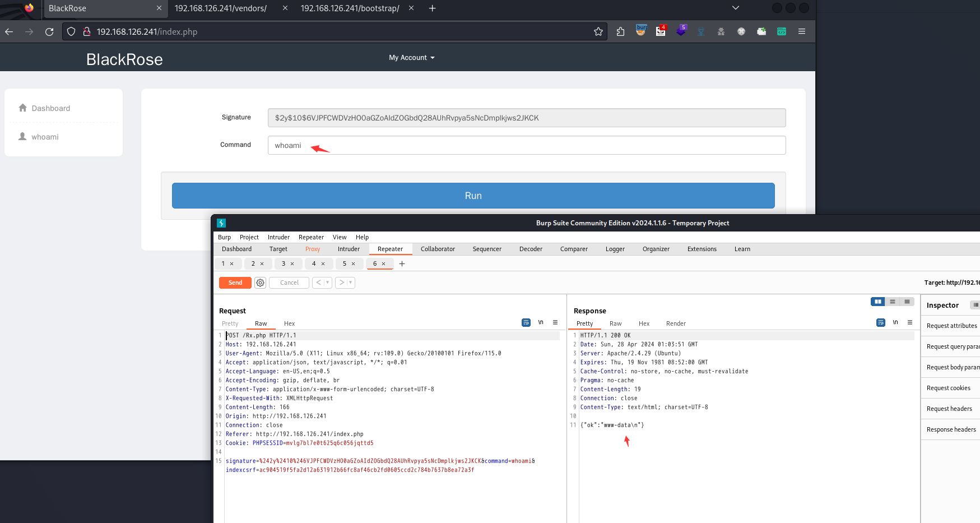Close Repeater sub-tab 6
Viewport: 980px width, 523px height.
click(384, 263)
